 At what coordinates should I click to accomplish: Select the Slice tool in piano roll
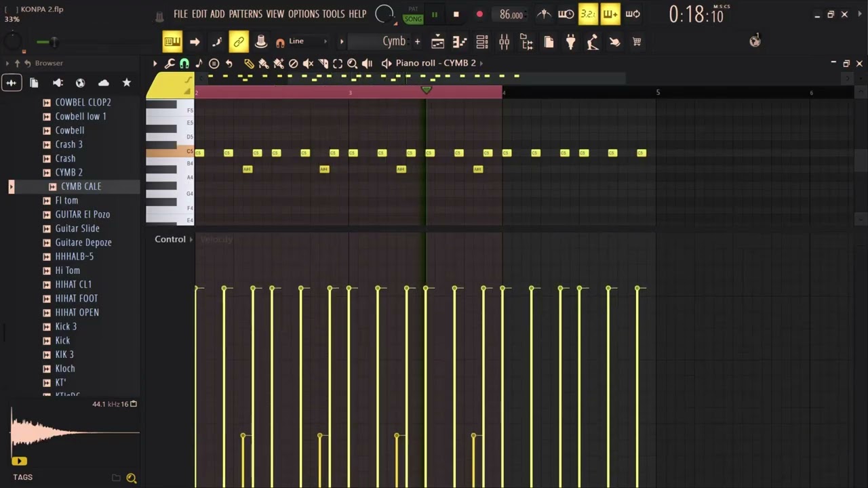coord(323,63)
